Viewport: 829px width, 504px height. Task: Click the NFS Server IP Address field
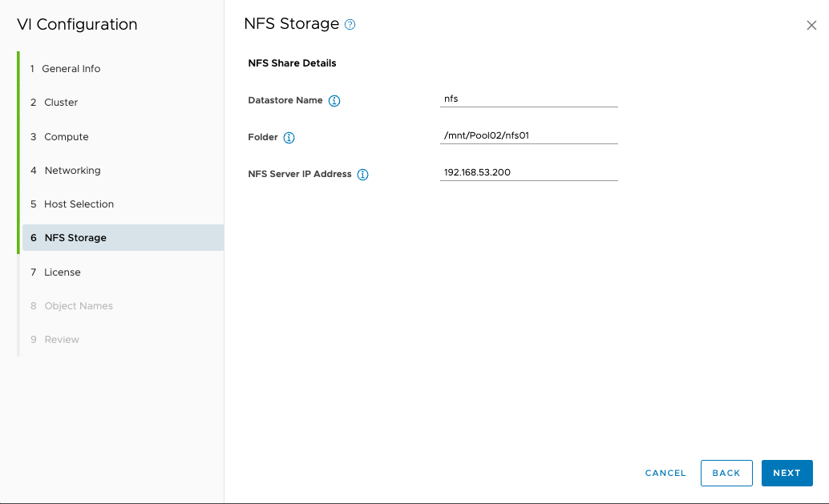528,173
